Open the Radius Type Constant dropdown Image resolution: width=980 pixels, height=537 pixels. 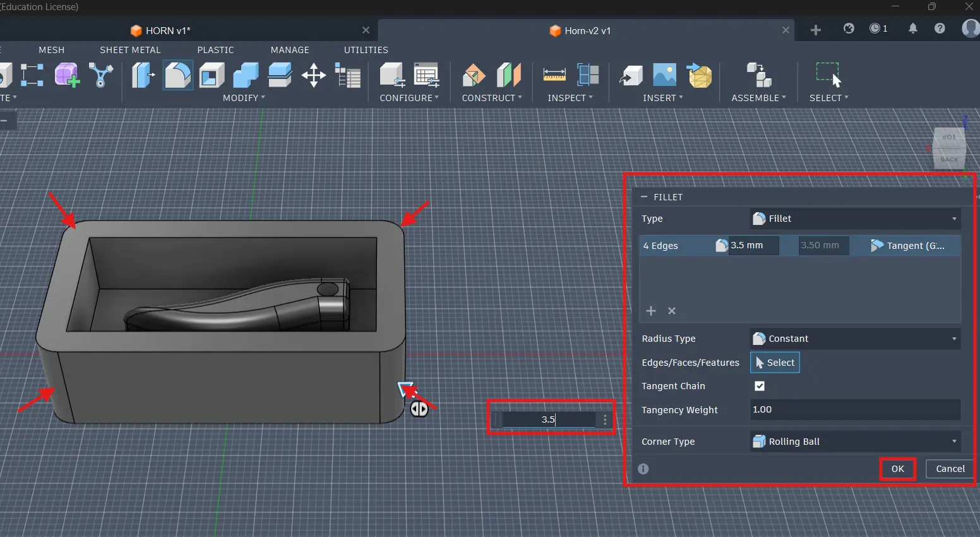click(856, 339)
